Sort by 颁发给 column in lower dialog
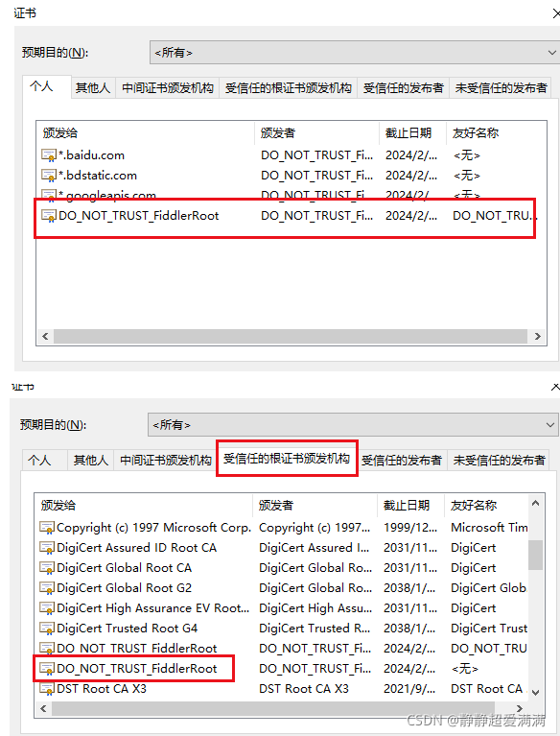The width and height of the screenshot is (560, 736). click(144, 505)
